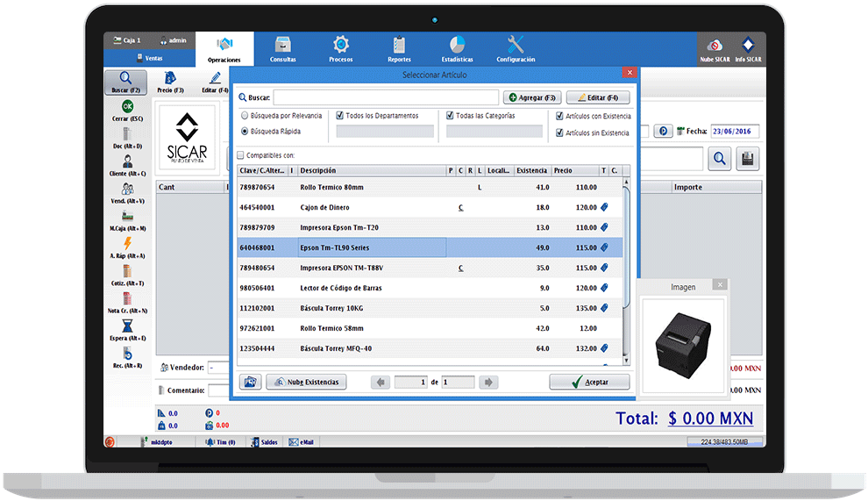Select Búsqueda por Relevancia radio option
Image resolution: width=868 pixels, height=501 pixels.
click(244, 116)
